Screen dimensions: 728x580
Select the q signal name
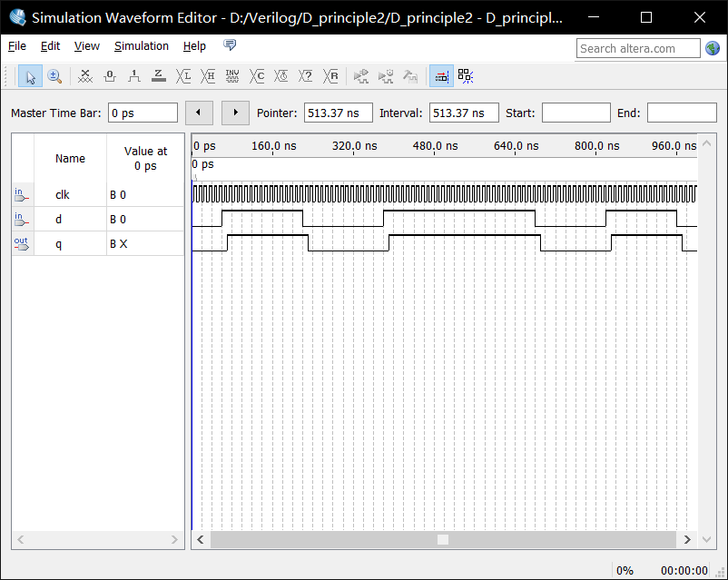point(58,245)
